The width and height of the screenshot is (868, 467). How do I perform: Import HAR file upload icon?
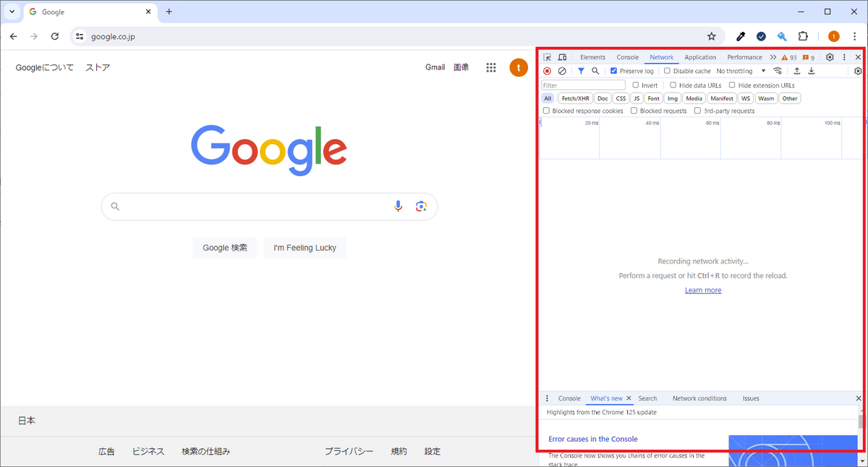[x=796, y=71]
